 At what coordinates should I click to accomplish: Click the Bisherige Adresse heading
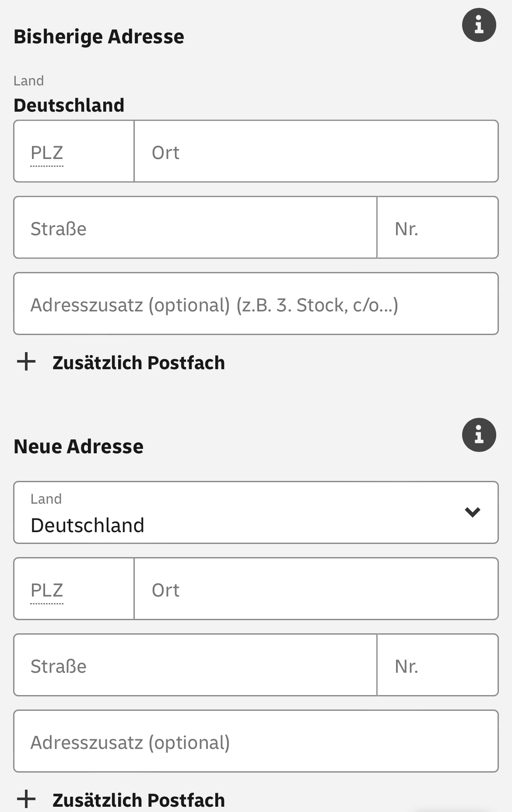pos(99,37)
